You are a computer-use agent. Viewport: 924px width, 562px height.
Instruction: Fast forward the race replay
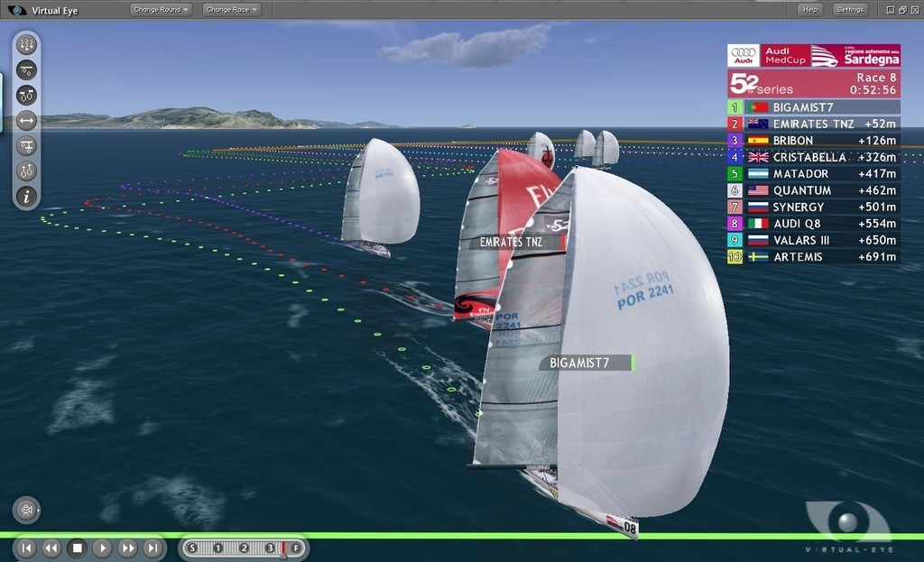128,548
